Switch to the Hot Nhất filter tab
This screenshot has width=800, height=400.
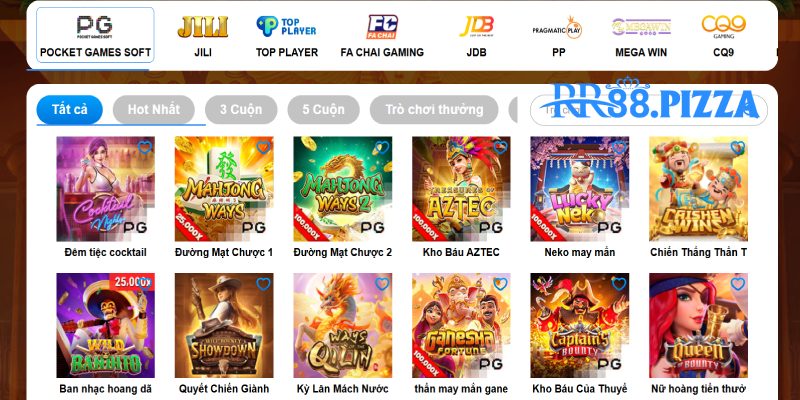154,109
